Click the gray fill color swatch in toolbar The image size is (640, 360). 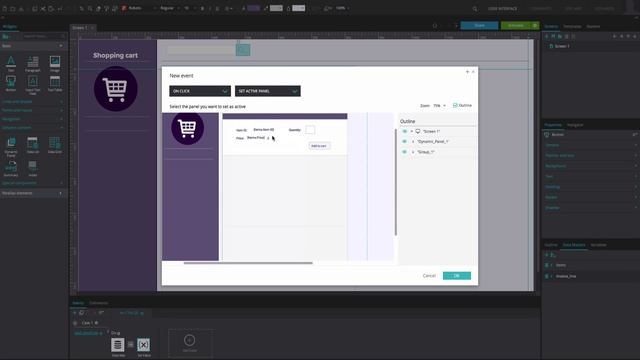coord(276,8)
